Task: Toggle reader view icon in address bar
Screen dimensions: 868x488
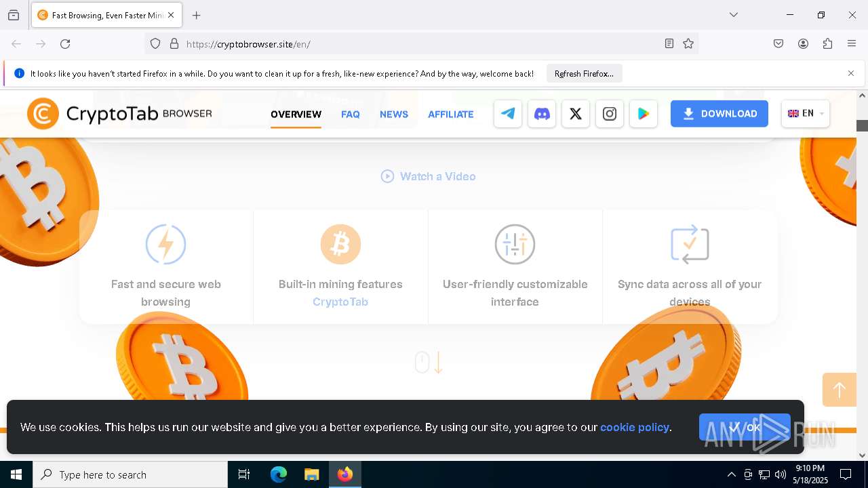Action: pos(669,44)
